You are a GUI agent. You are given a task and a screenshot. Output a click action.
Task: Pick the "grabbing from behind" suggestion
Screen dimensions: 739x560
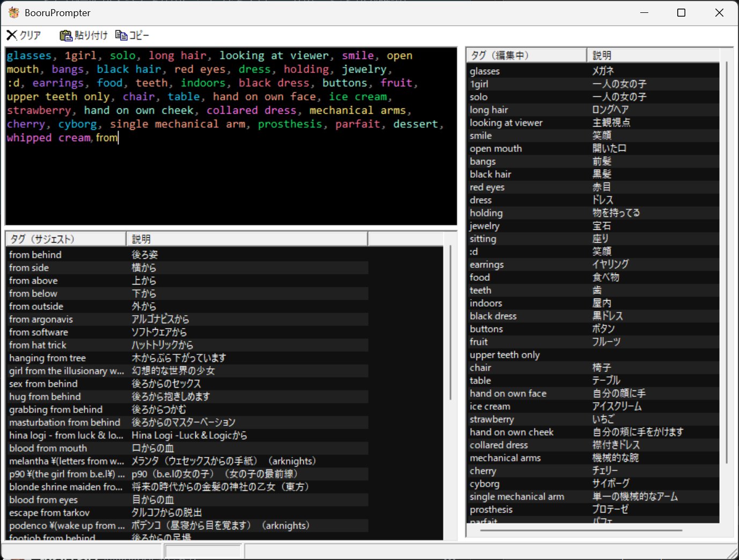tap(187, 409)
